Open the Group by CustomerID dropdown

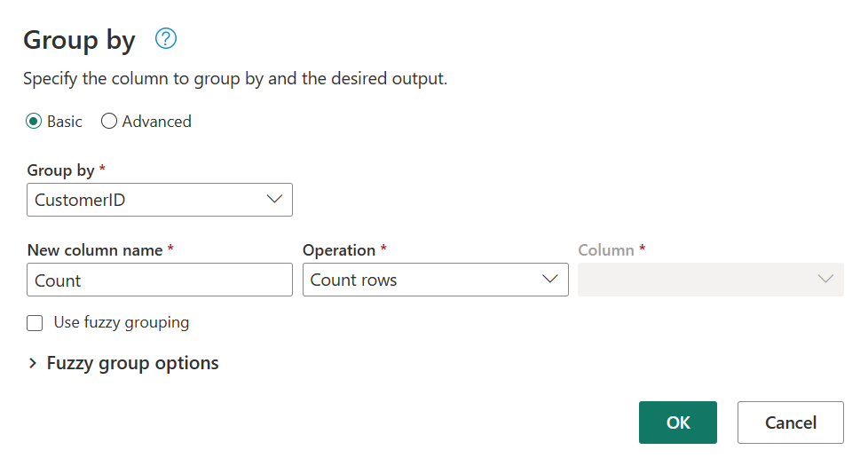160,200
